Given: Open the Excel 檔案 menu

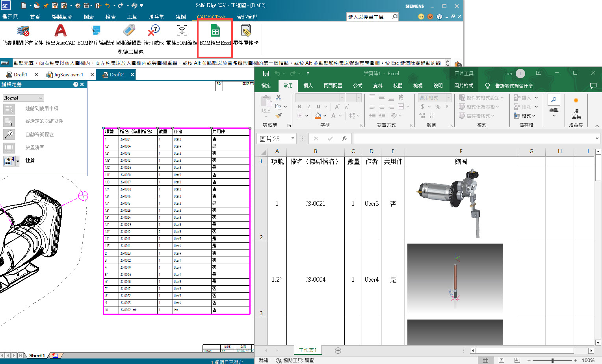Looking at the screenshot, I should pos(266,86).
